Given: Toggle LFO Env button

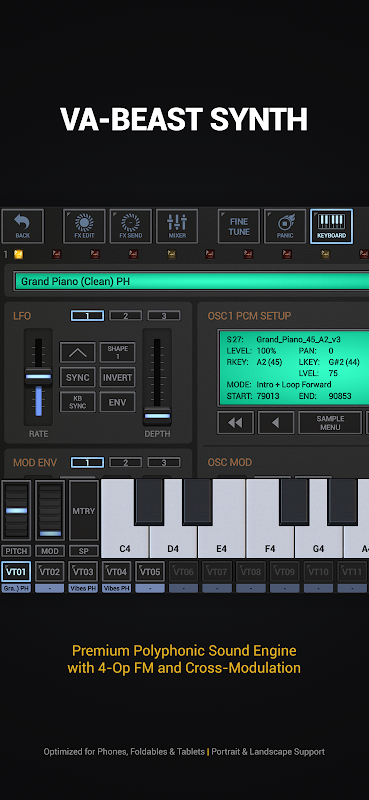Looking at the screenshot, I should pos(117,402).
